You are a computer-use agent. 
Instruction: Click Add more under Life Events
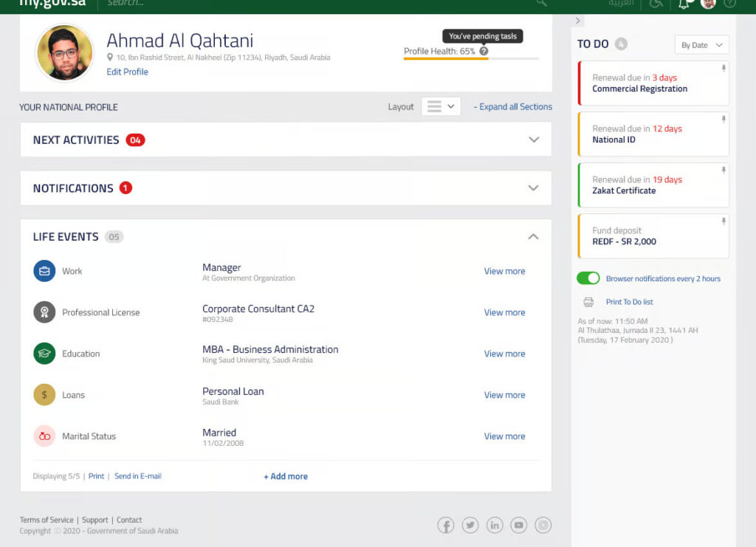286,476
